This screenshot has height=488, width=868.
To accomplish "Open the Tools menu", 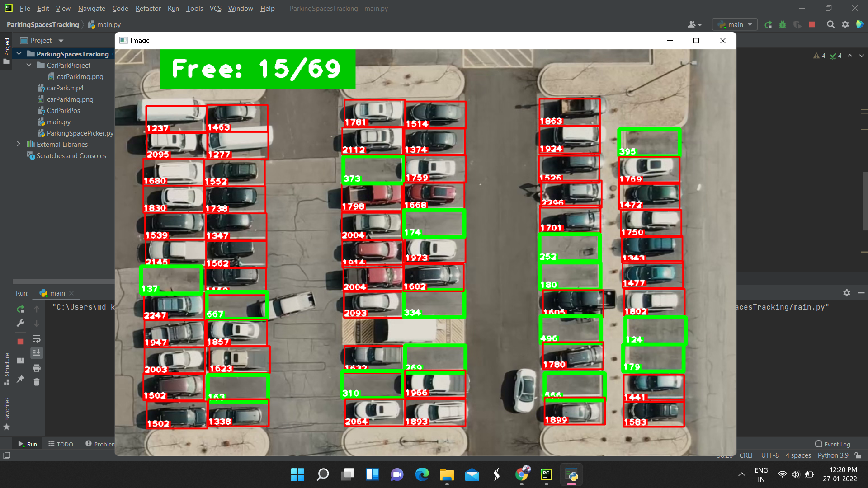I will [194, 8].
